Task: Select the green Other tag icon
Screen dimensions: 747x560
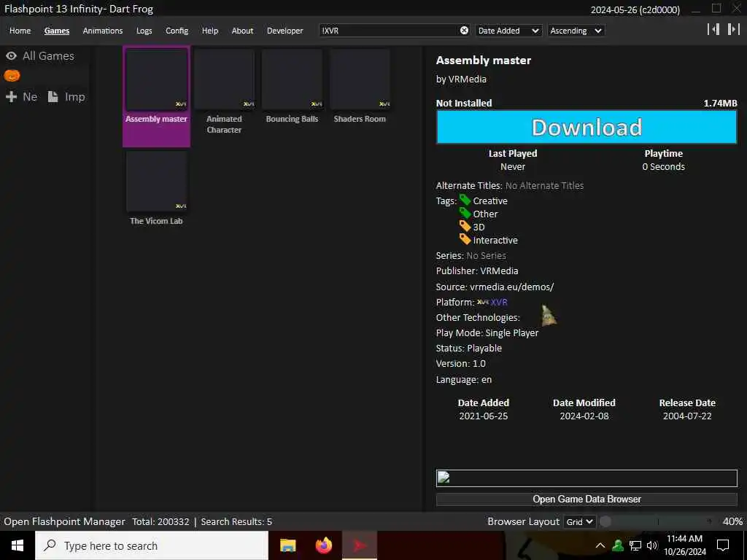Action: click(x=465, y=214)
